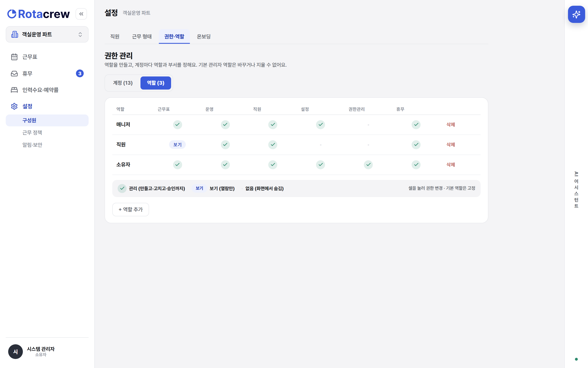Select 설정 in the sidebar
The height and width of the screenshot is (368, 588).
click(47, 106)
